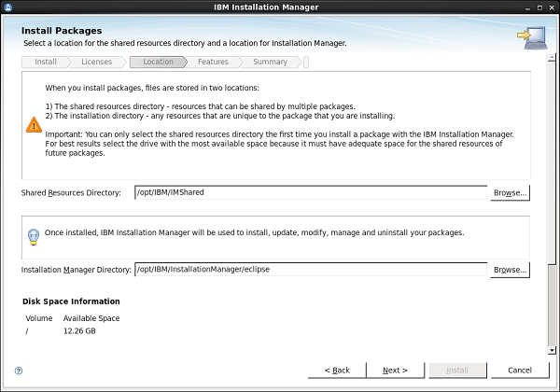This screenshot has height=392, width=560.
Task: Click the 'Installation Manager Directory:' label
Action: [77, 270]
